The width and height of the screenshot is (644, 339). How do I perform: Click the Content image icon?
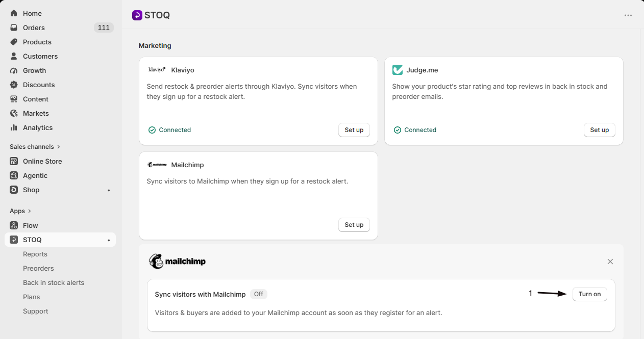click(x=14, y=99)
